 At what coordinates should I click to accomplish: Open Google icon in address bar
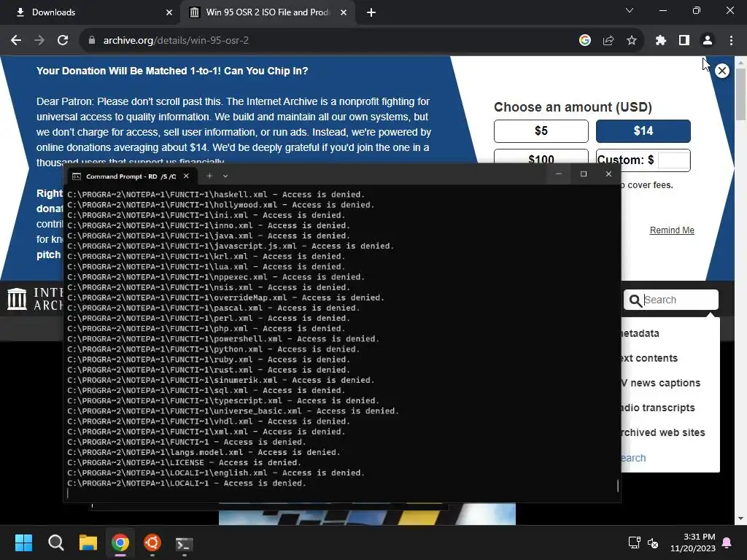pyautogui.click(x=585, y=41)
